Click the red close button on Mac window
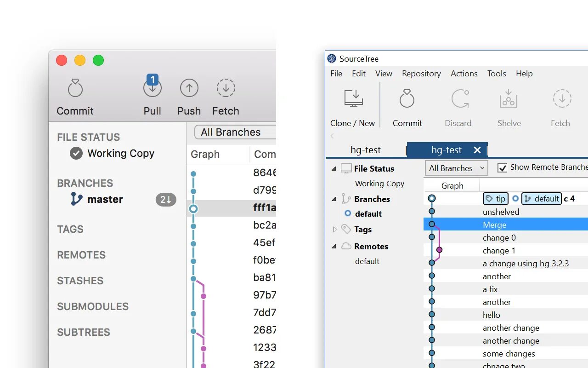This screenshot has height=368, width=588. tap(62, 60)
